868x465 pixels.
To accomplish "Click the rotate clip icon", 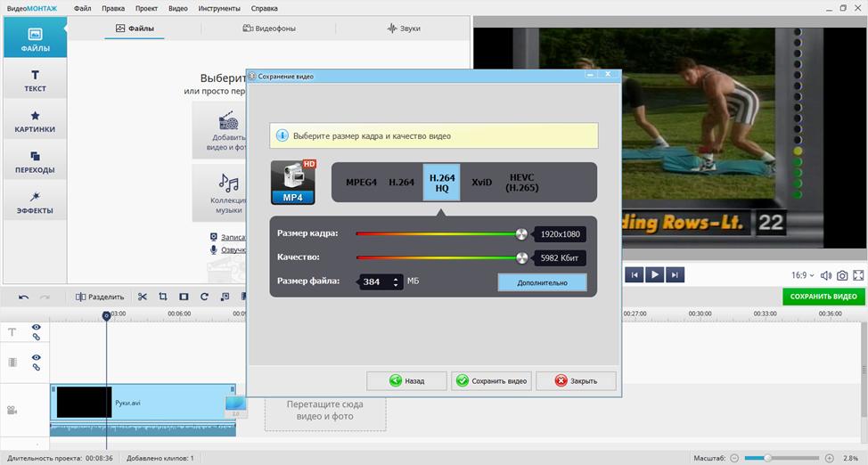I will tap(204, 297).
